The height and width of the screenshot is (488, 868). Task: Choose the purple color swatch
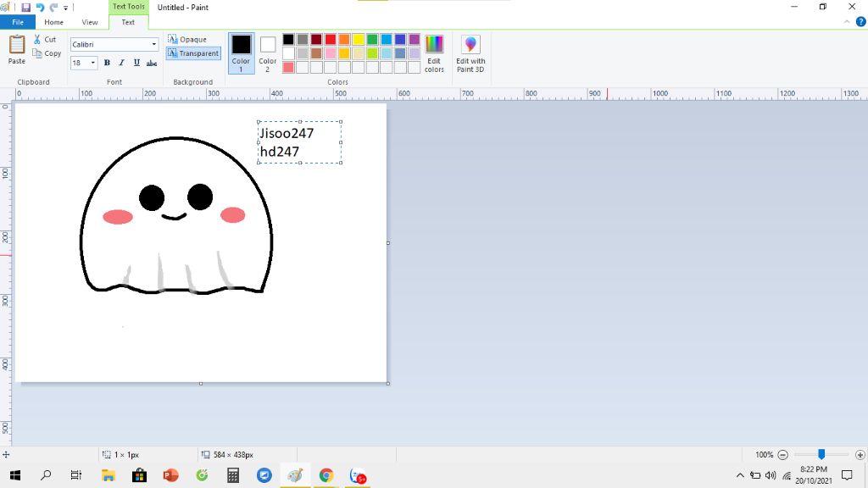tap(414, 39)
